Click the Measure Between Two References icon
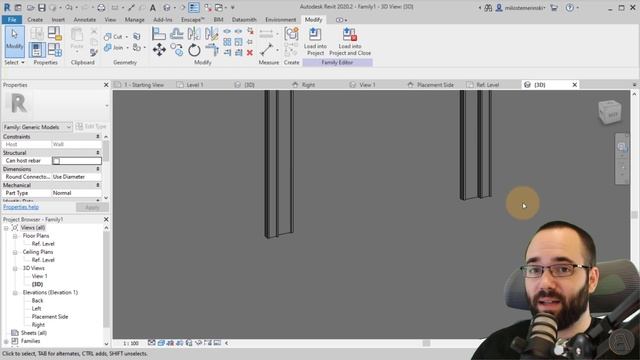Viewport: 640px width, 360px height. (266, 50)
